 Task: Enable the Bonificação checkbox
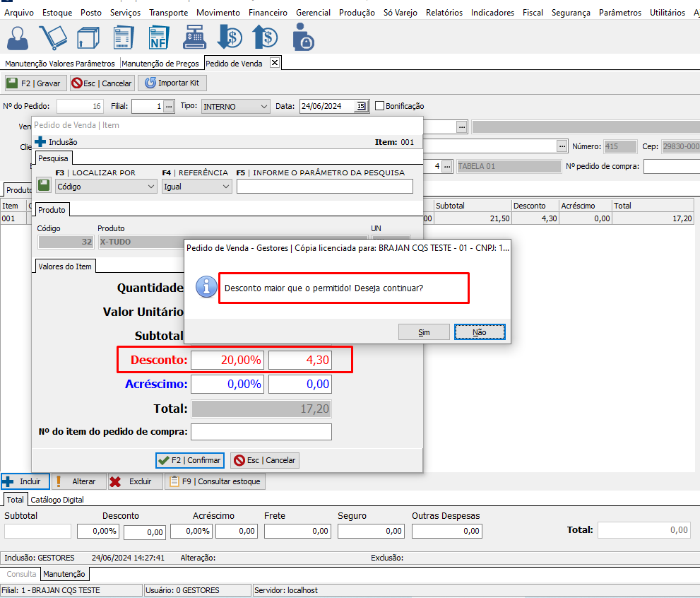(x=380, y=106)
